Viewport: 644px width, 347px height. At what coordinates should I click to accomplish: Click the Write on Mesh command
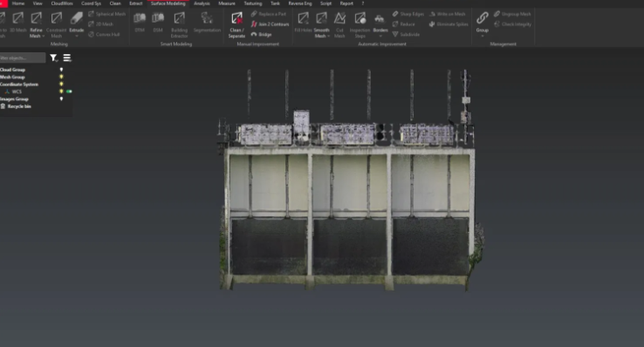[x=448, y=14]
